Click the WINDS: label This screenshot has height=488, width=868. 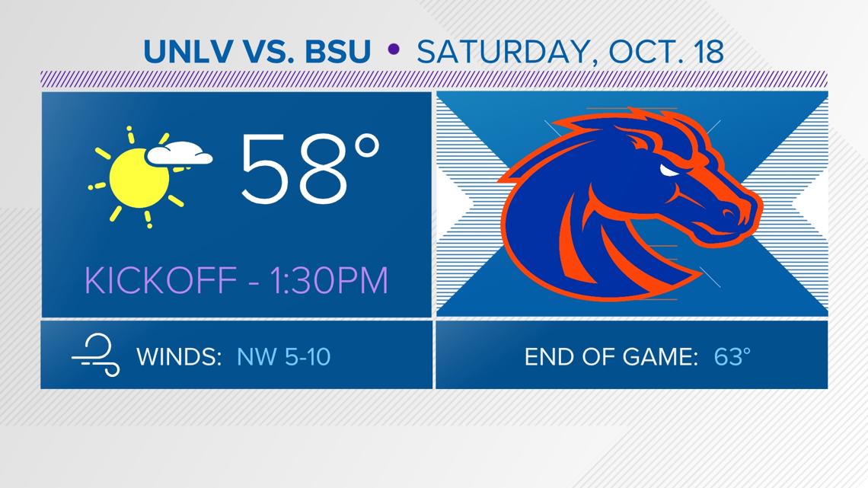pyautogui.click(x=178, y=356)
